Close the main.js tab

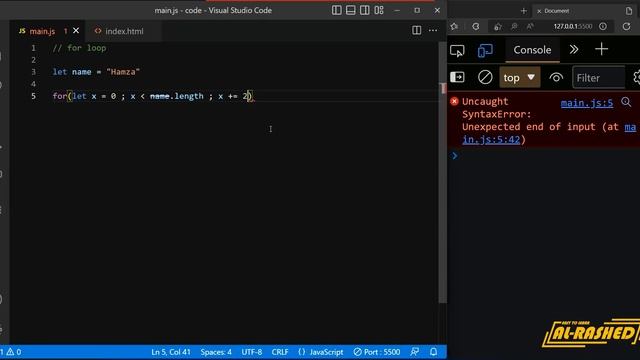point(76,31)
